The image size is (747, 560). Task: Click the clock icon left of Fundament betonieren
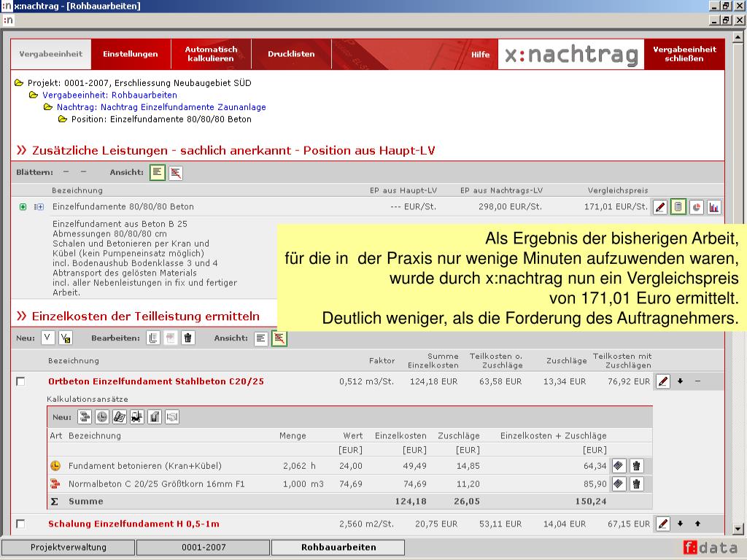[55, 466]
